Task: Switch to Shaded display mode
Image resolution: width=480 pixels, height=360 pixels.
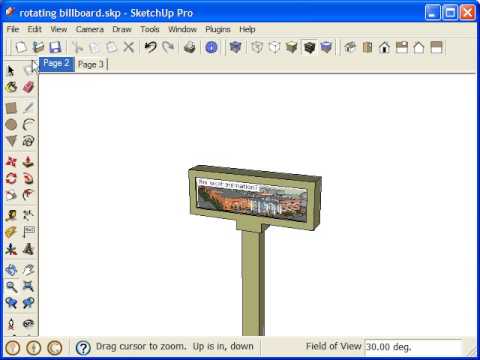Action: [292, 47]
